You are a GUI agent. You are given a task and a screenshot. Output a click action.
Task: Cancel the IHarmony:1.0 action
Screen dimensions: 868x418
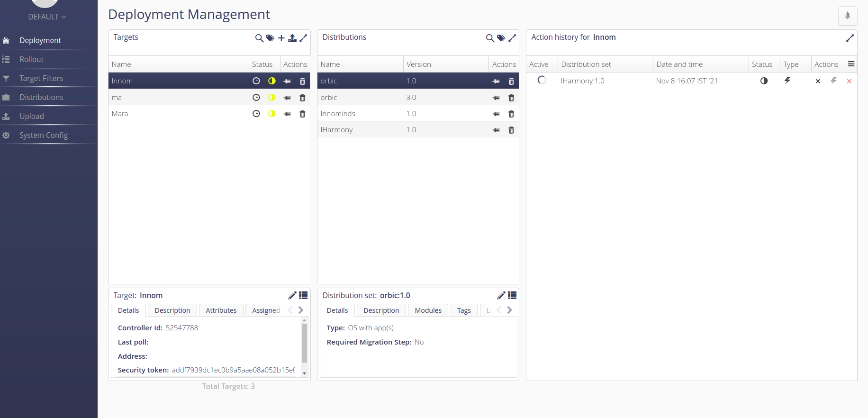818,81
